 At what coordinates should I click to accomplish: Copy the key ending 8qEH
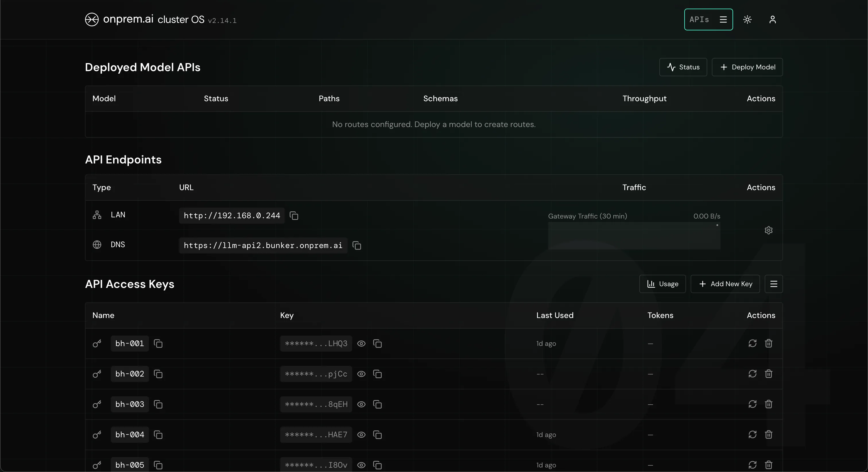click(377, 404)
